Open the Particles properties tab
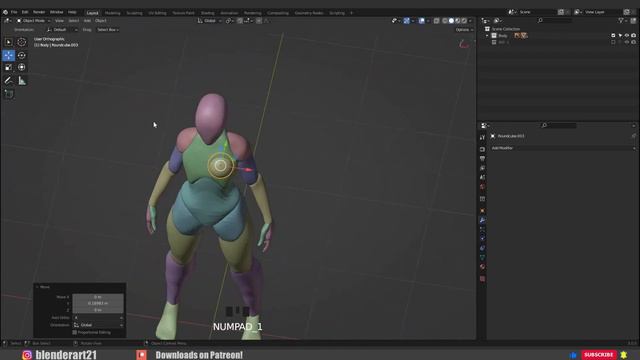Image resolution: width=640 pixels, height=360 pixels. point(482,229)
